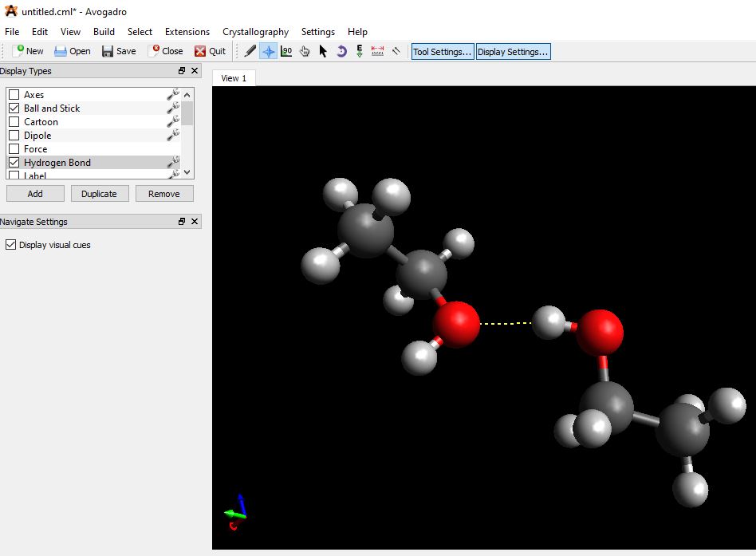Open the Extensions menu

pos(187,32)
